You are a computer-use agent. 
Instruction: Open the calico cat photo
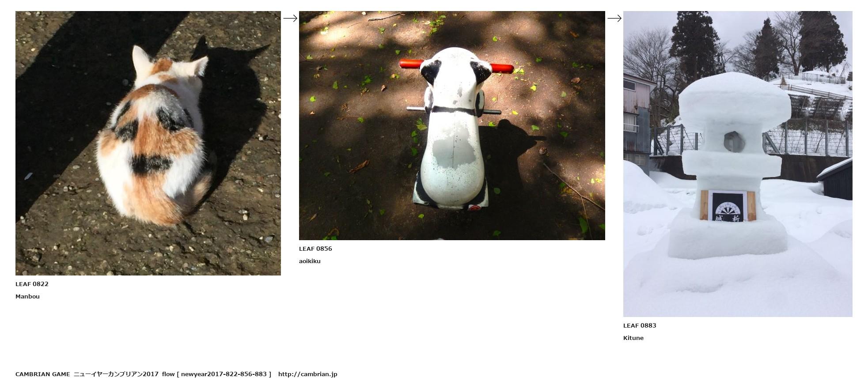tap(148, 143)
